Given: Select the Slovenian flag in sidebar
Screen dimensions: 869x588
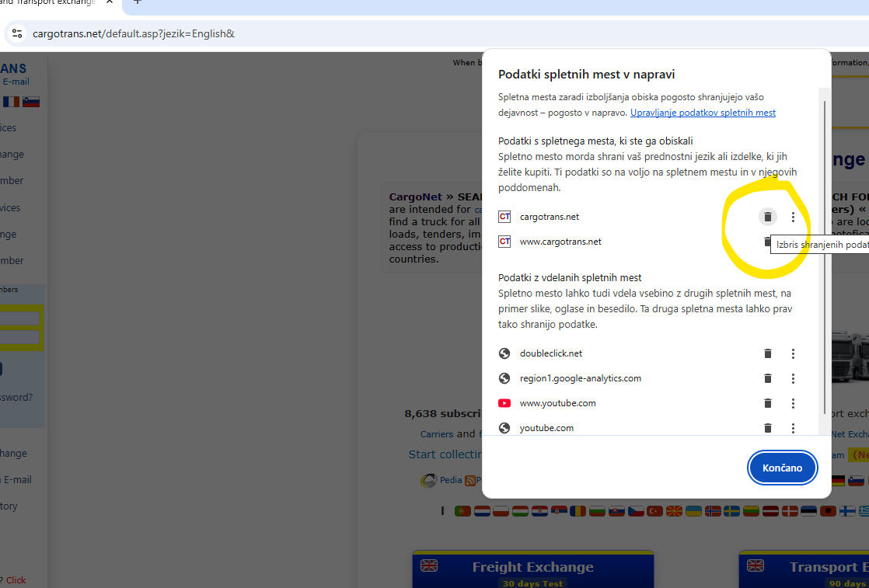Looking at the screenshot, I should (31, 102).
